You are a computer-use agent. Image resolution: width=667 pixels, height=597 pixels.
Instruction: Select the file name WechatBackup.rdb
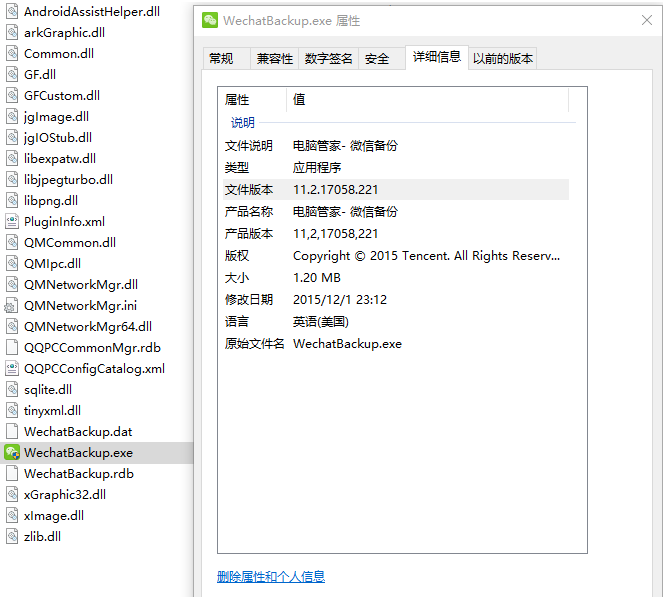tap(79, 474)
